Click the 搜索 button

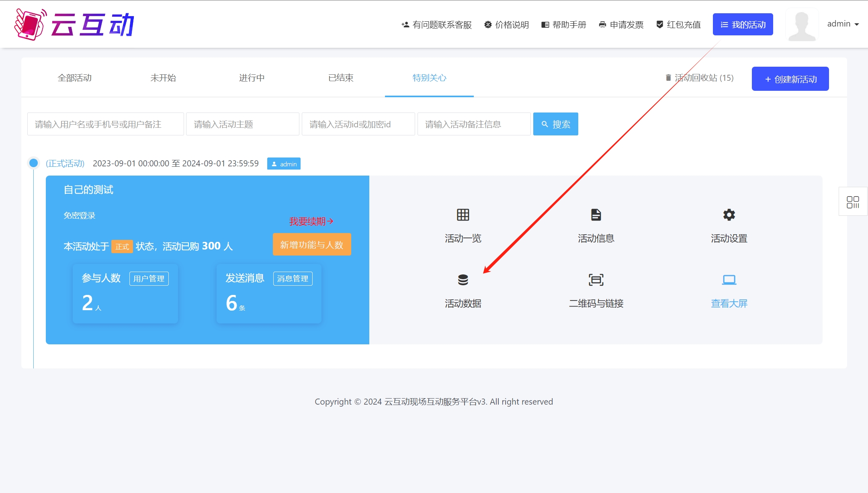(x=556, y=124)
